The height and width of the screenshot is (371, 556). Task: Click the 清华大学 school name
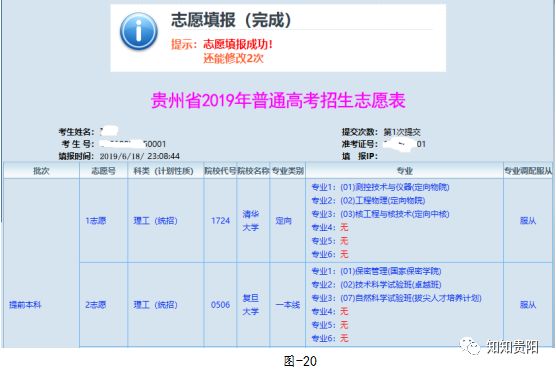pyautogui.click(x=251, y=221)
